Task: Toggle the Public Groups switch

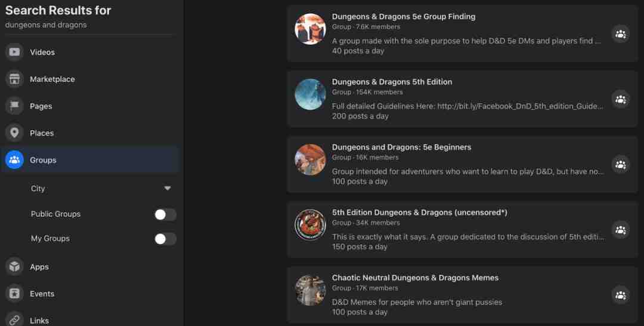Action: tap(165, 214)
